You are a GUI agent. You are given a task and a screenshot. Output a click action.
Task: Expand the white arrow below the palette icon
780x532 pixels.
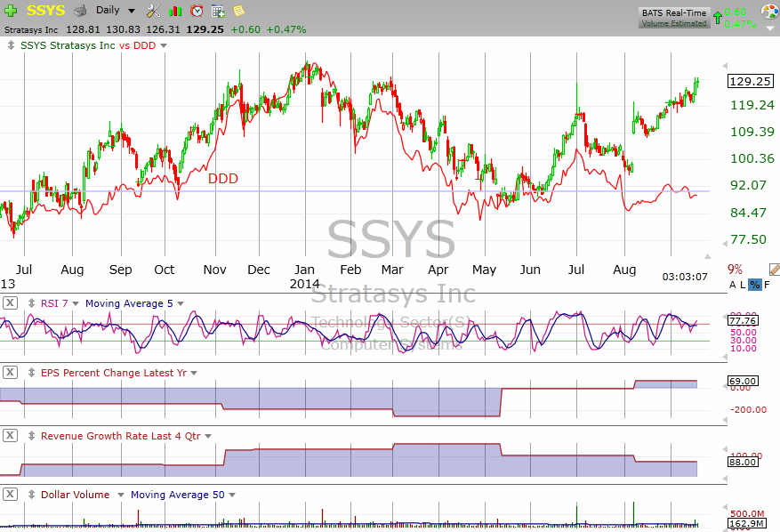[772, 28]
